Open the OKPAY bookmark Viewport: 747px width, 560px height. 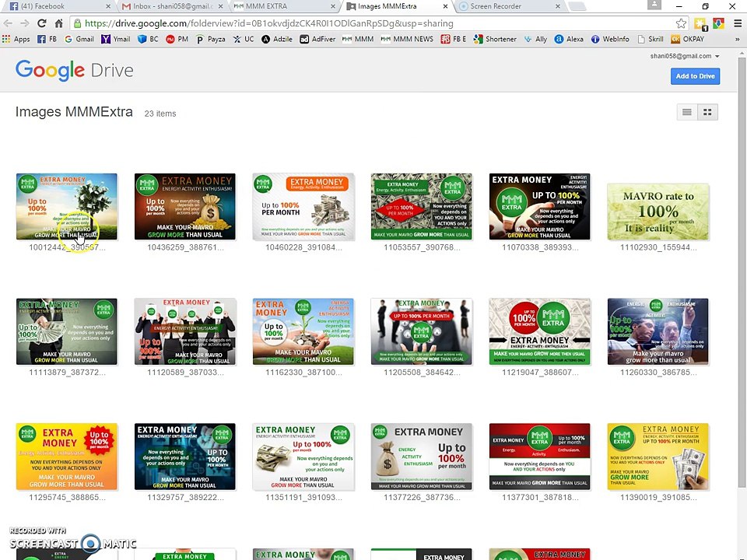687,39
